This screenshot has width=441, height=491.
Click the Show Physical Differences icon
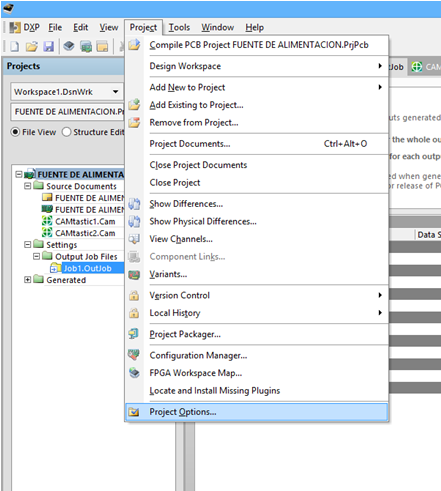tap(134, 221)
